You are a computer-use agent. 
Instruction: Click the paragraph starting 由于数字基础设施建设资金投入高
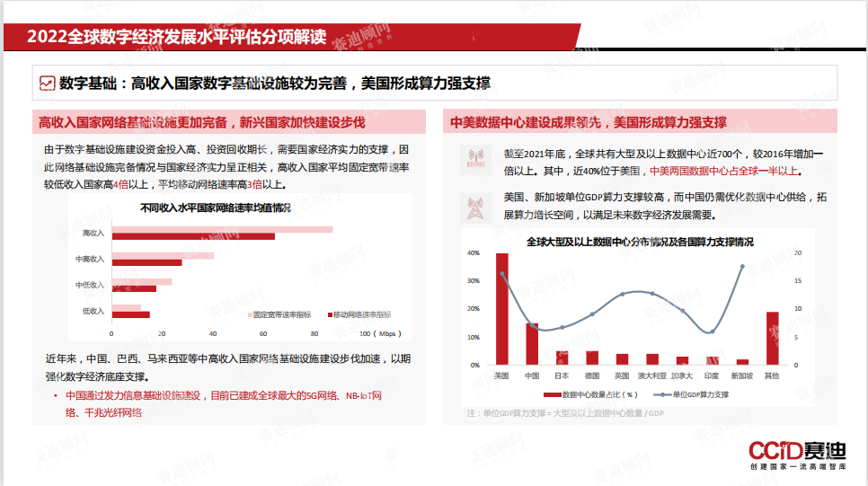(x=226, y=167)
